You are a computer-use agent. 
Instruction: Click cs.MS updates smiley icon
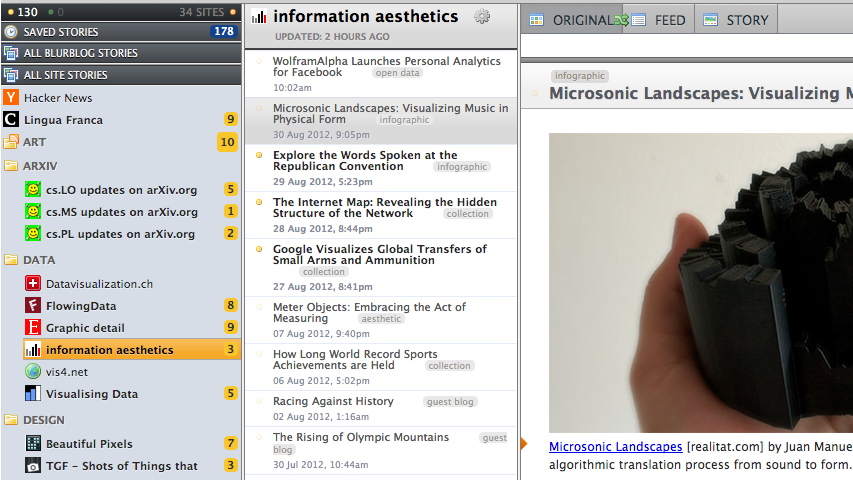pos(33,211)
